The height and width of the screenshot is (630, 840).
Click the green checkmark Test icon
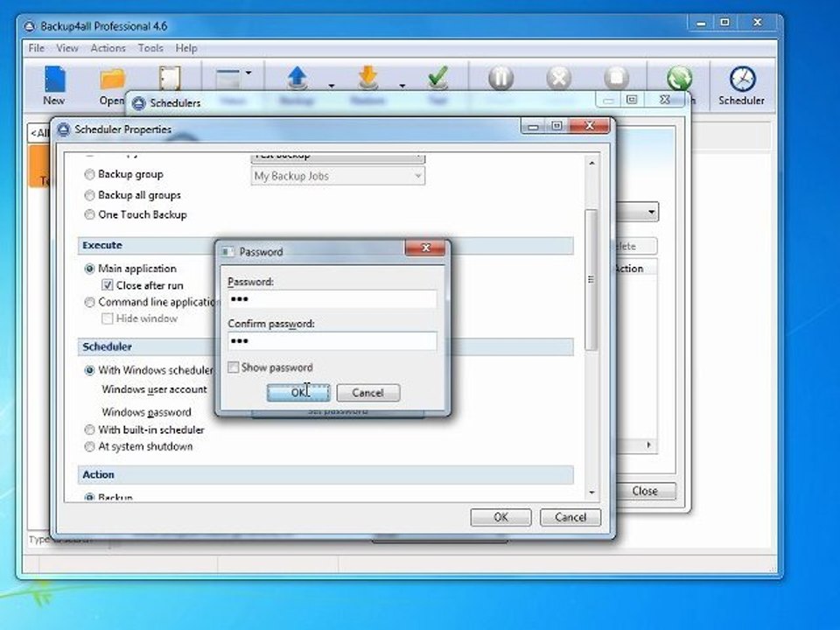click(438, 78)
